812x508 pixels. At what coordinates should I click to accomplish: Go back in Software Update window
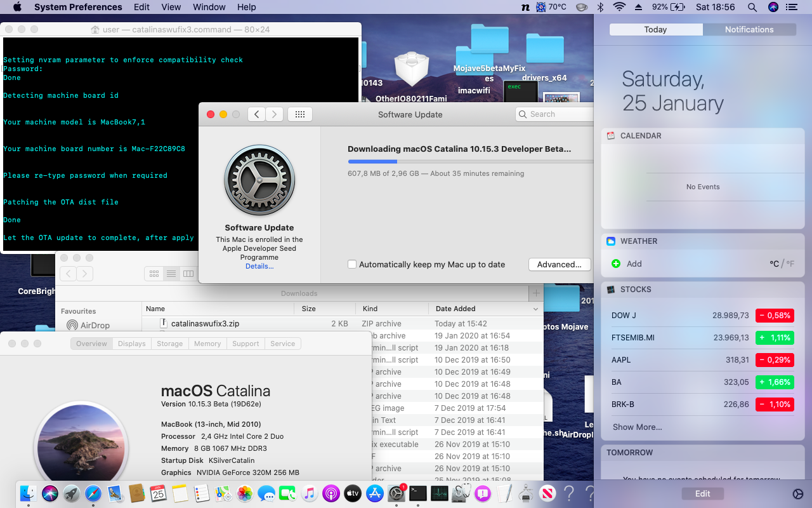click(256, 114)
